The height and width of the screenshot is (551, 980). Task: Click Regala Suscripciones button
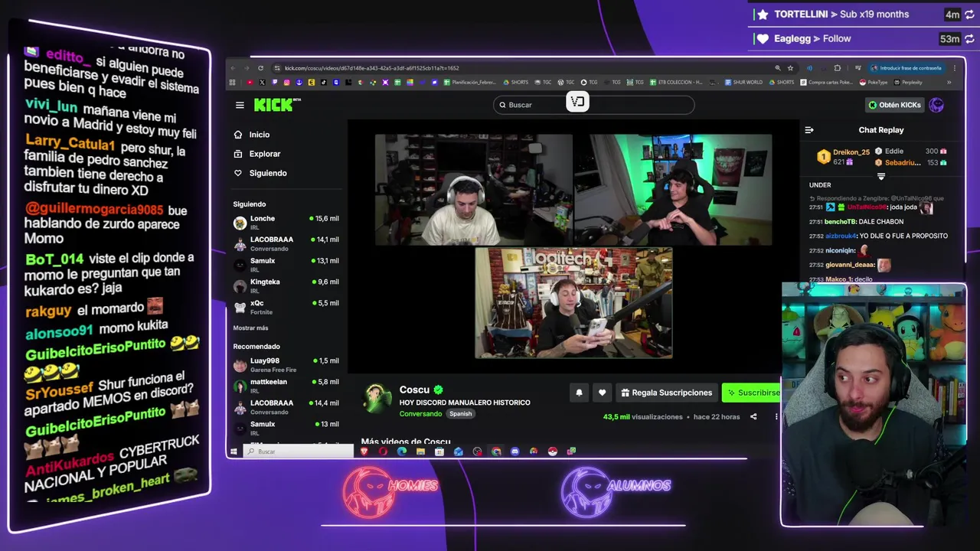pos(667,393)
